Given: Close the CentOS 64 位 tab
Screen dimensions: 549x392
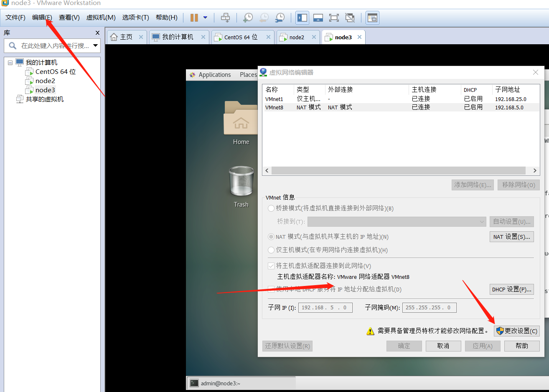Looking at the screenshot, I should pos(268,37).
